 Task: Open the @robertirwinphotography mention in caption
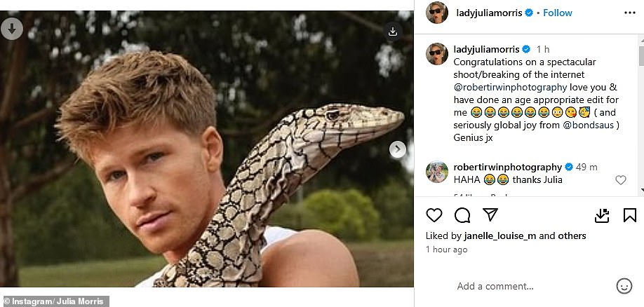coord(510,87)
